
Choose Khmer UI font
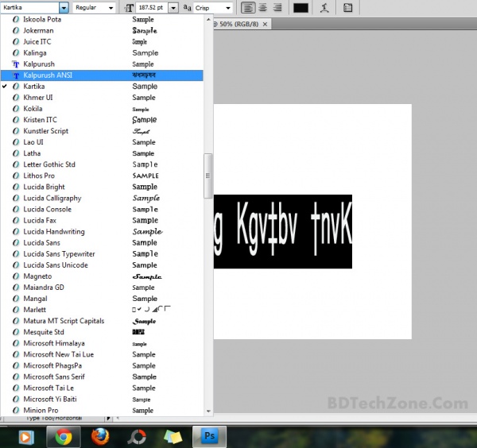[x=102, y=98]
